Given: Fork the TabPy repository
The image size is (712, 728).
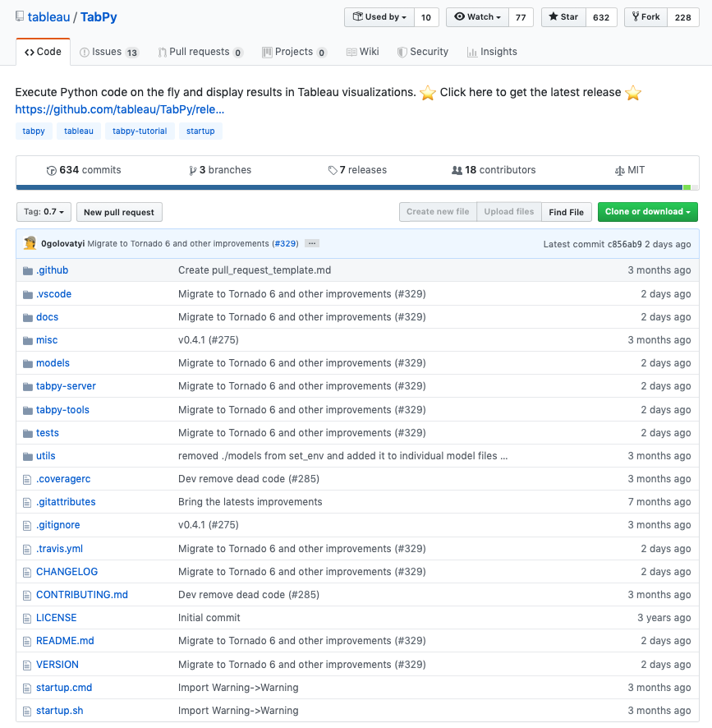Looking at the screenshot, I should pos(645,17).
